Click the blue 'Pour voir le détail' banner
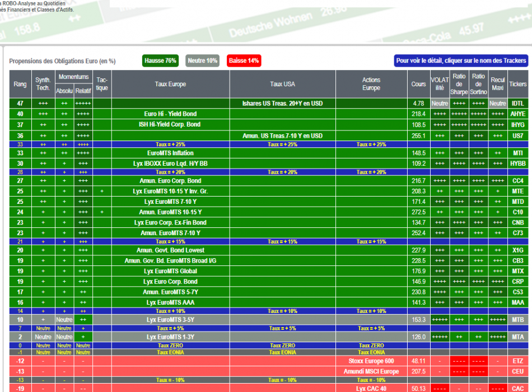532x392 pixels. click(x=461, y=60)
